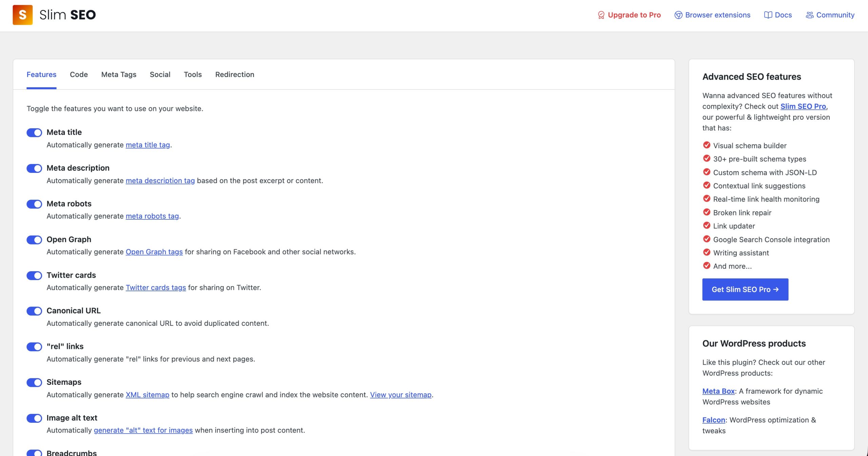
Task: Click the Our WordPress products heading
Action: [x=754, y=343]
